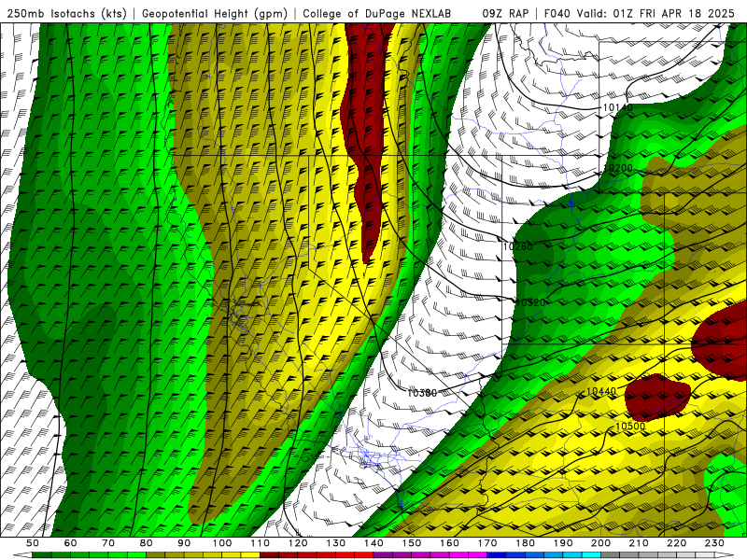Screen dimensions: 747x560
Task: Click the 170 value on the color scale
Action: pos(487,543)
